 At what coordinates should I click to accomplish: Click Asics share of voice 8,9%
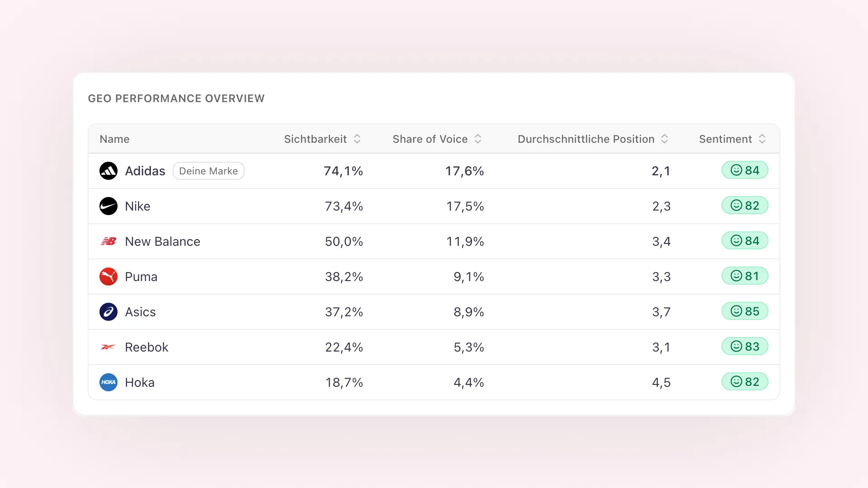click(469, 312)
